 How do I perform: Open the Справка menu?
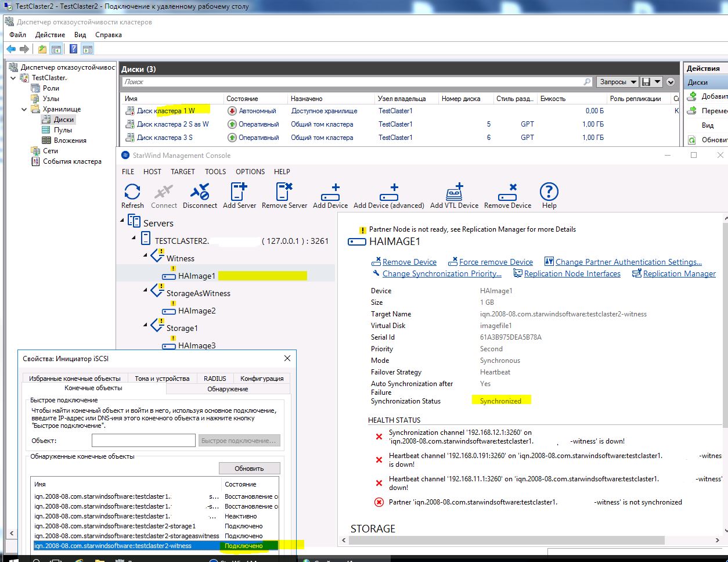tap(109, 35)
